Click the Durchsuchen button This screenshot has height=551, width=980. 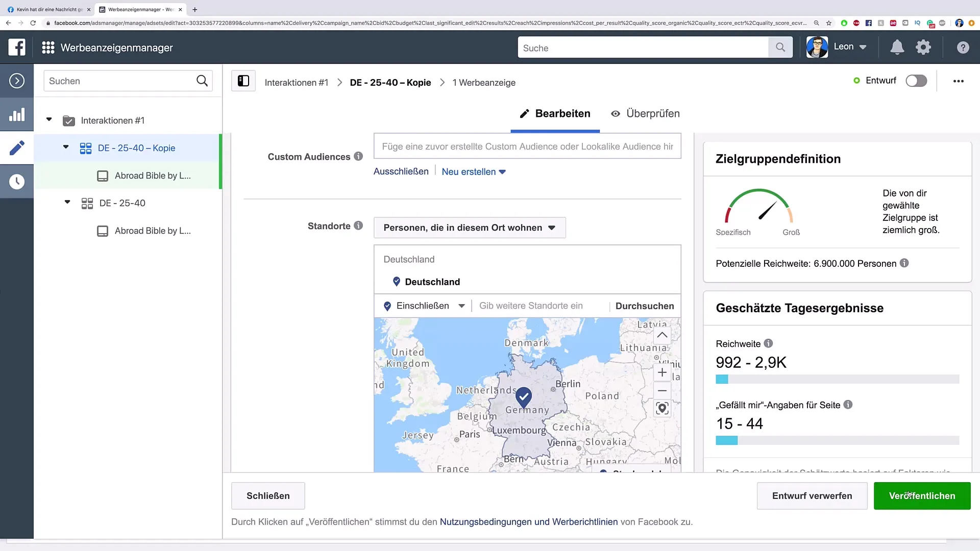click(645, 306)
